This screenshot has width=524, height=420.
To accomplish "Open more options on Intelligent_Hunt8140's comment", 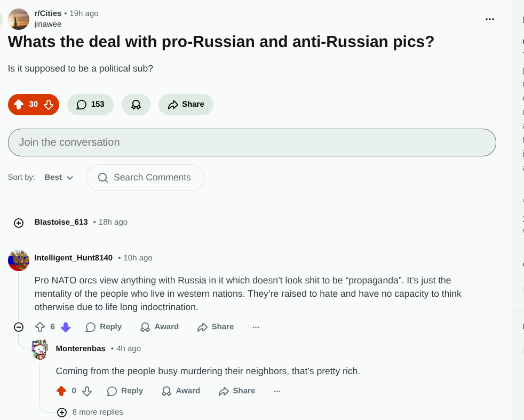I will click(256, 327).
